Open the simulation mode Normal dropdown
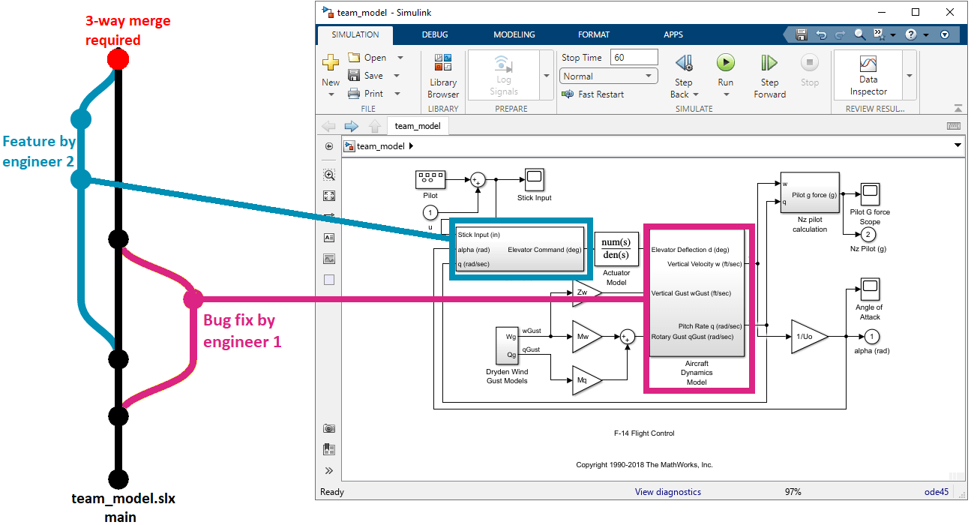Image resolution: width=980 pixels, height=525 pixels. [x=609, y=76]
